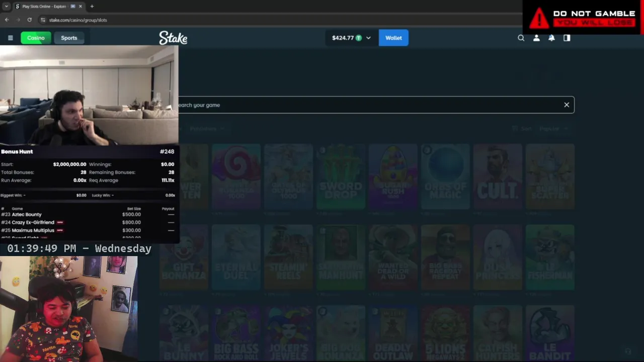Open the hamburger sidebar menu

tap(10, 38)
